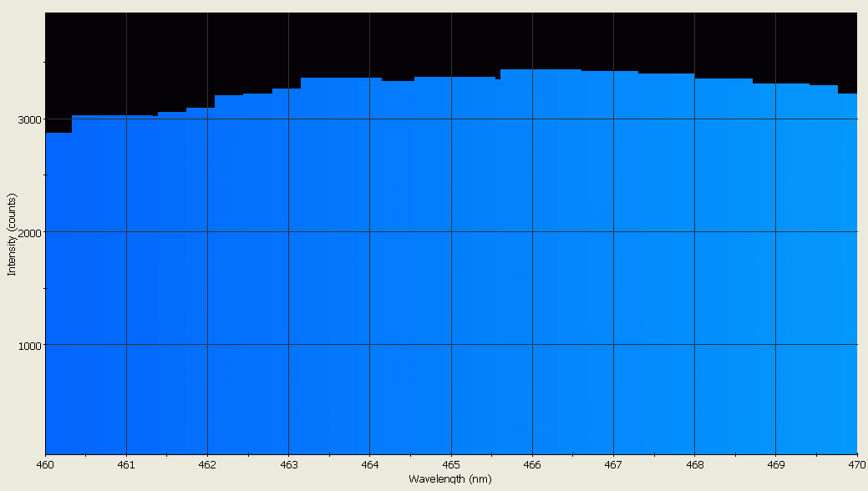Viewport: 868px width, 491px height.
Task: Click the 1000 intensity axis label
Action: pyautogui.click(x=30, y=343)
